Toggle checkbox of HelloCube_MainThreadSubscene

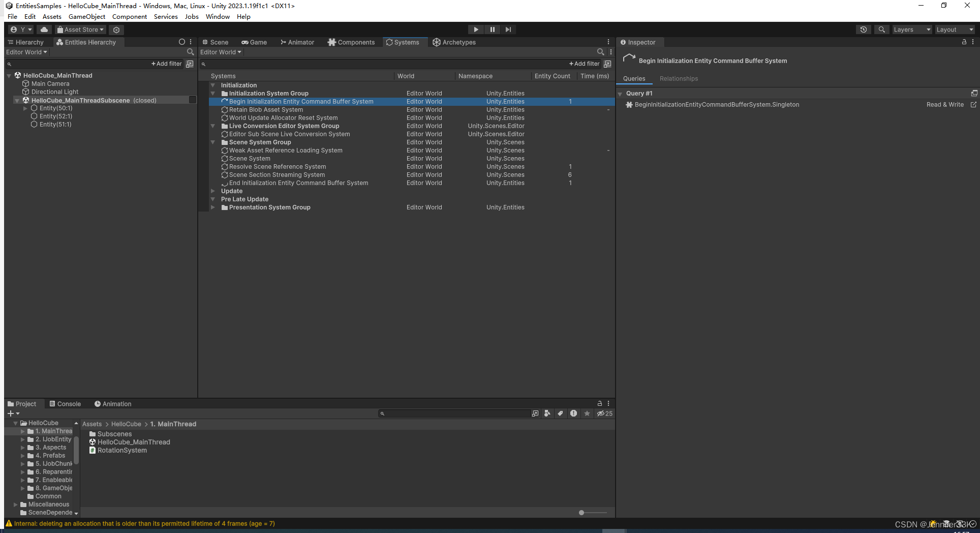(x=193, y=100)
